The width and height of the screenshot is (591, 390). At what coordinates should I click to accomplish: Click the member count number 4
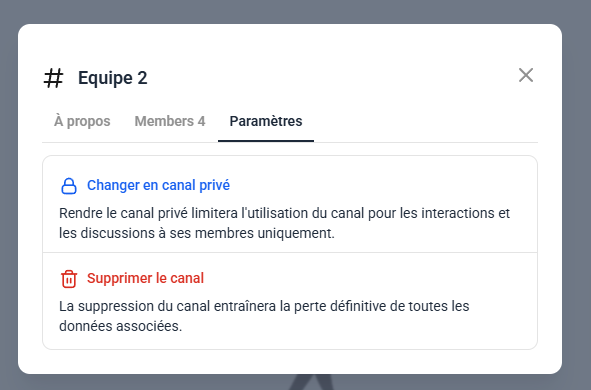pyautogui.click(x=202, y=121)
